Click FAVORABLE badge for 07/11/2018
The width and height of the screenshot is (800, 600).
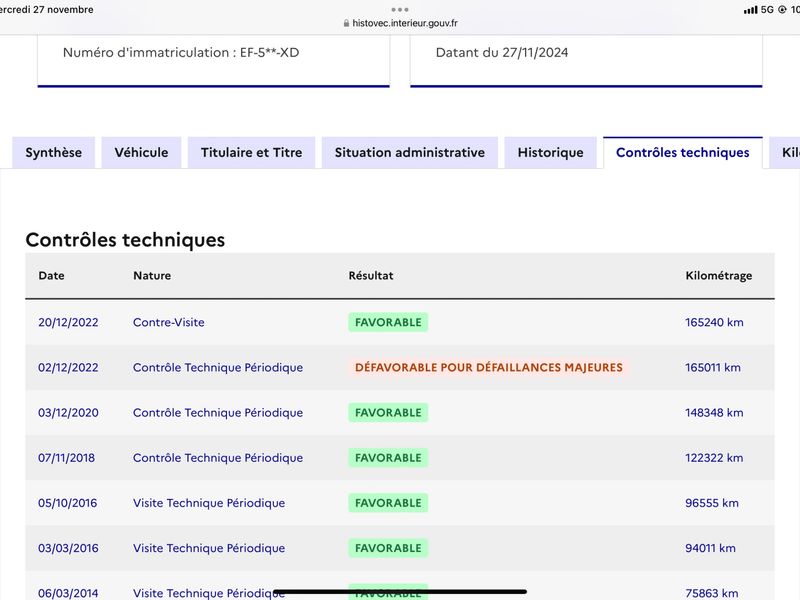coord(388,458)
